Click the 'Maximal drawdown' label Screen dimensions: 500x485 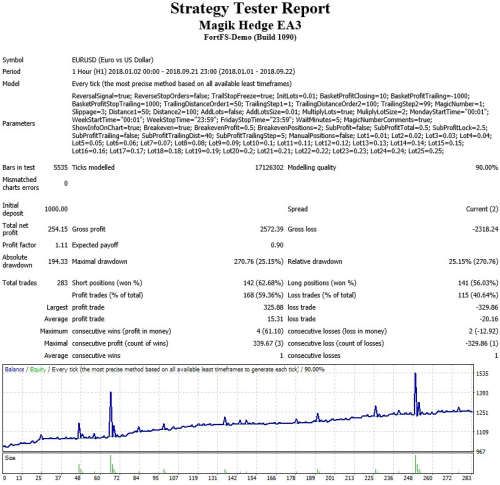click(x=99, y=262)
